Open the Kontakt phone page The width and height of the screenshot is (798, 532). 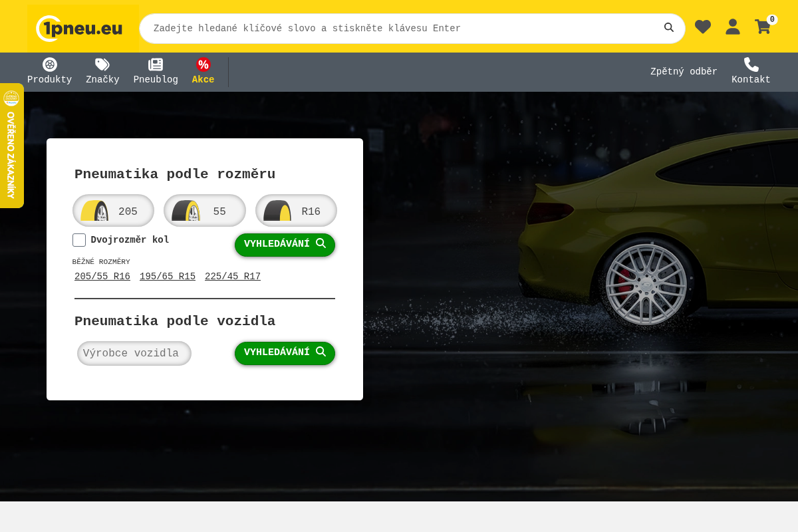751,72
